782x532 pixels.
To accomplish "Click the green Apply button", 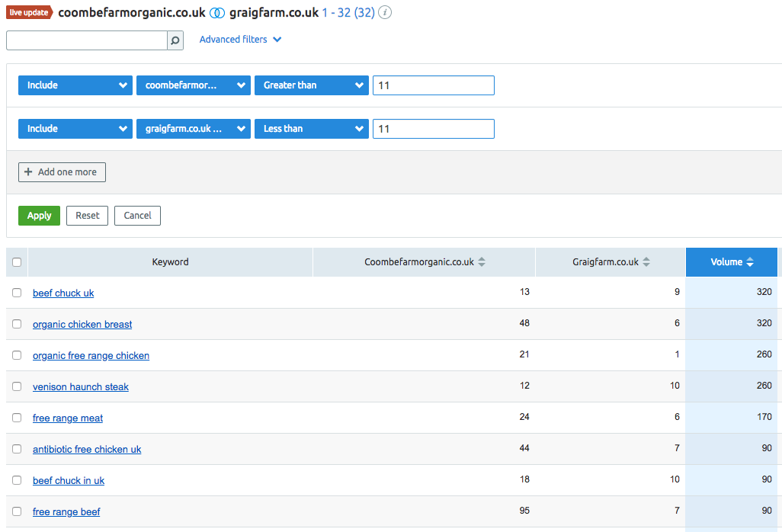I will click(x=40, y=216).
